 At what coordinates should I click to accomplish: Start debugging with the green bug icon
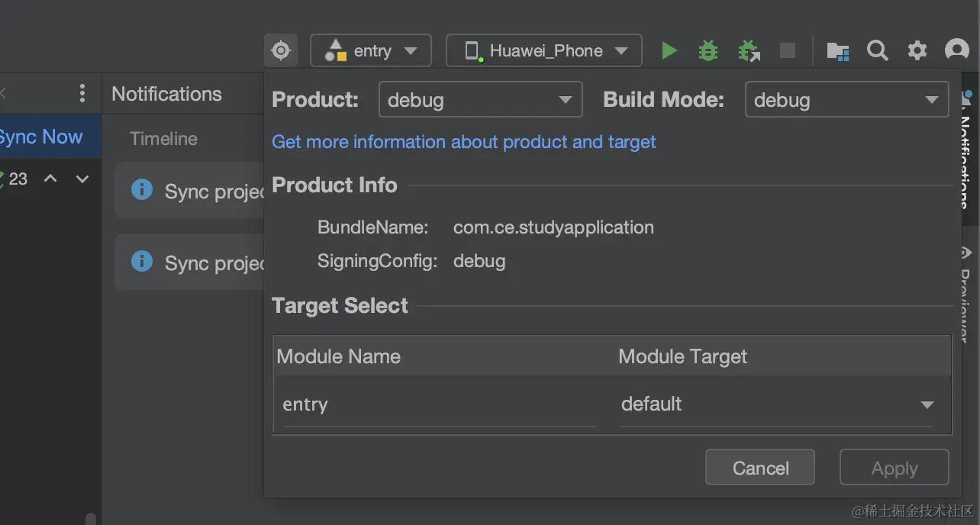tap(708, 51)
